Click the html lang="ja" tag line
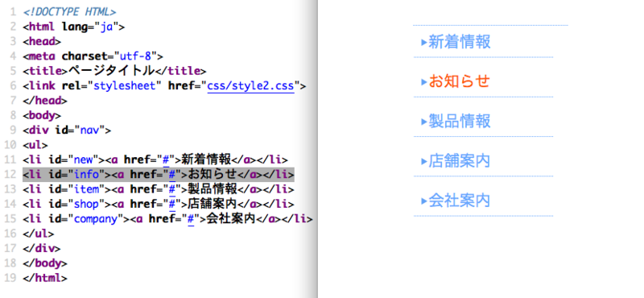Image resolution: width=644 pixels, height=298 pixels. click(x=73, y=27)
